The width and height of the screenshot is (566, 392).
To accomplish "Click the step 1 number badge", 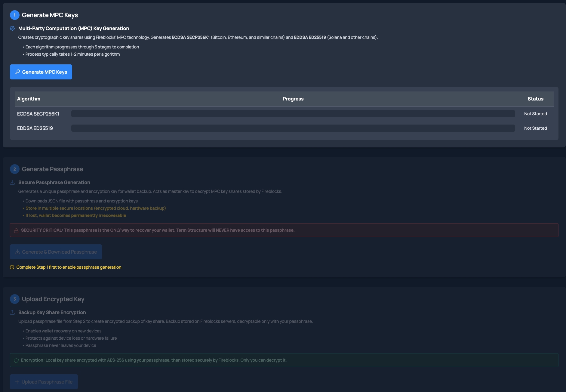I will pos(14,15).
